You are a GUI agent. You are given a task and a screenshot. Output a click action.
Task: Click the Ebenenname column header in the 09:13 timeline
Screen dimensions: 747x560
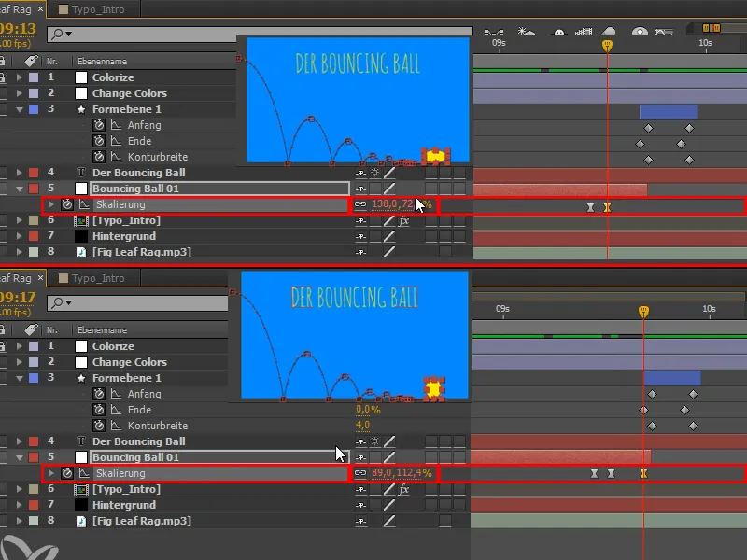pos(102,61)
